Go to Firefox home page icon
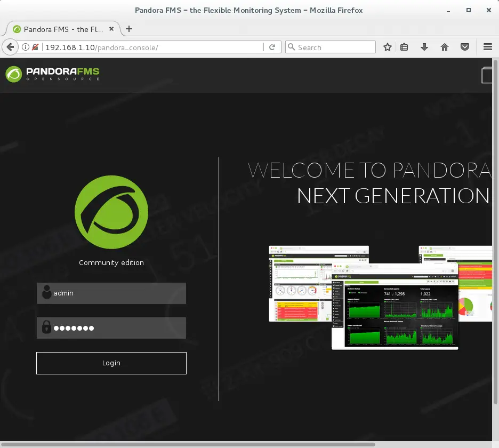The image size is (499, 448). point(445,47)
